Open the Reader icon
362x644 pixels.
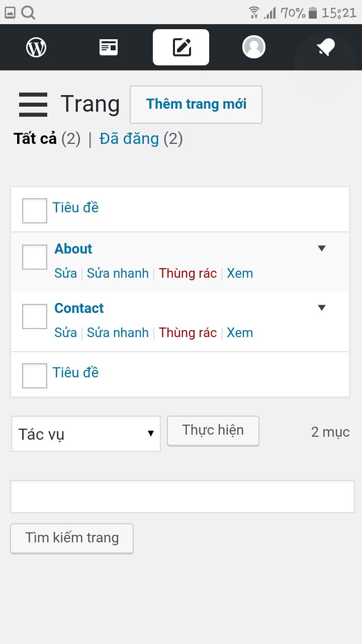coord(109,47)
